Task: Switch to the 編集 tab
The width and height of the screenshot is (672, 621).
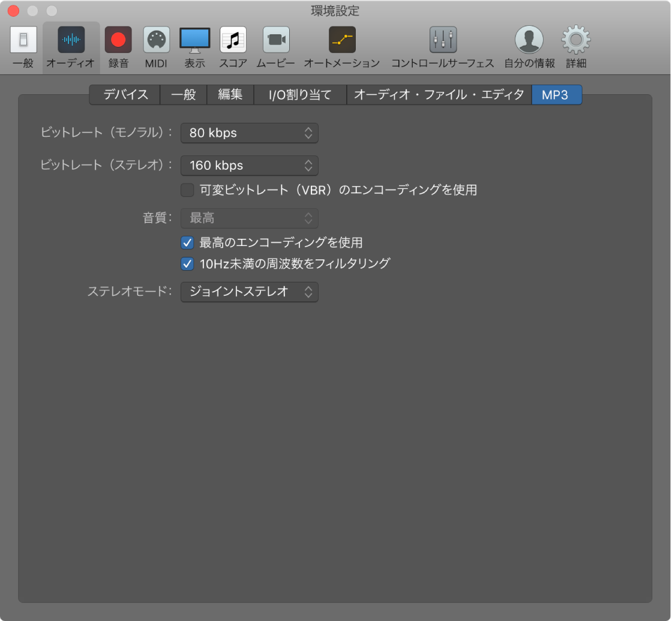Action: pyautogui.click(x=230, y=95)
